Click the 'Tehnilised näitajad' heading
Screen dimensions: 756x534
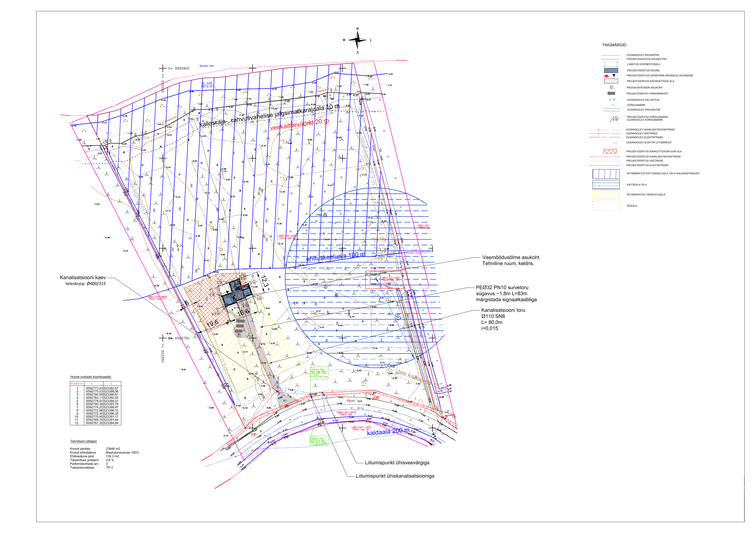click(x=84, y=441)
